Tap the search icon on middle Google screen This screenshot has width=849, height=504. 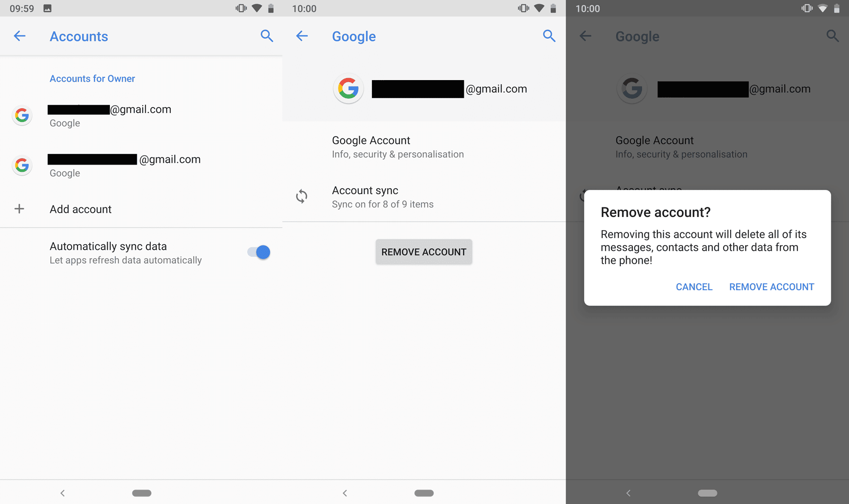point(549,36)
